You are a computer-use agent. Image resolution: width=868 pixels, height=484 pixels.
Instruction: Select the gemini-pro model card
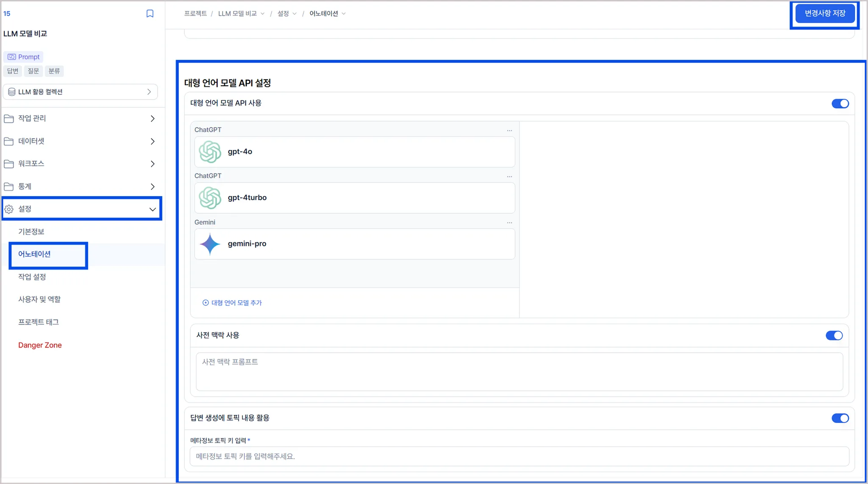(355, 244)
